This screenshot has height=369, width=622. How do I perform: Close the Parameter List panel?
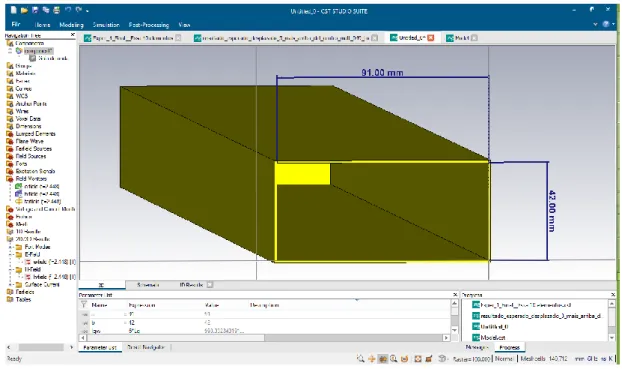tap(455, 294)
